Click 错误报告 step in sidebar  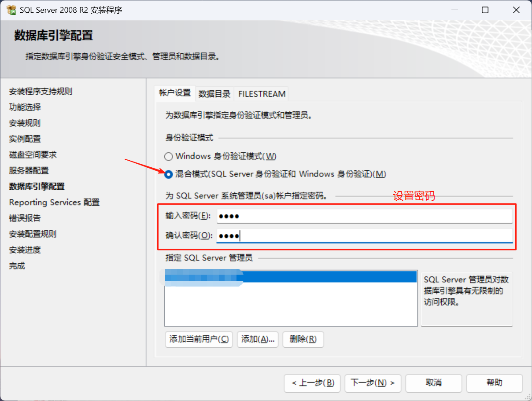[x=25, y=218]
